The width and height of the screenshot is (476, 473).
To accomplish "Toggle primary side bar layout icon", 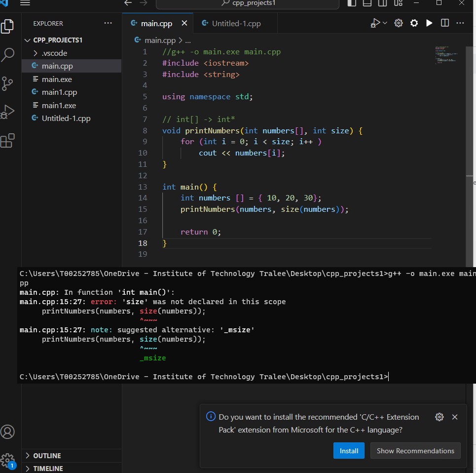I will pos(352,3).
